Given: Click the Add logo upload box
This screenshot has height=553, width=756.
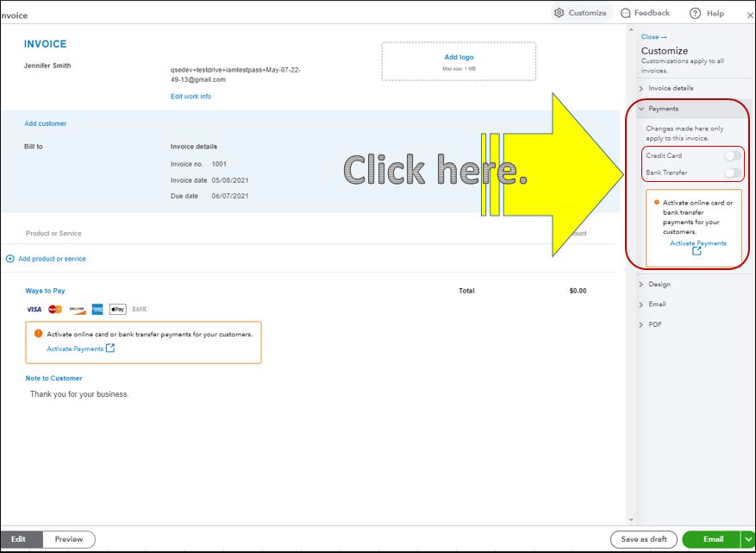Looking at the screenshot, I should pos(459,61).
